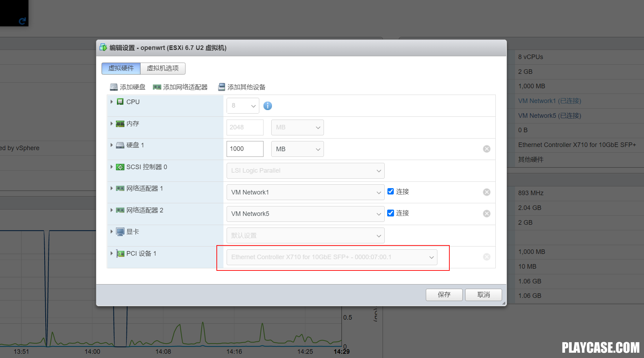Open the memory unit MB dropdown

coord(297,127)
